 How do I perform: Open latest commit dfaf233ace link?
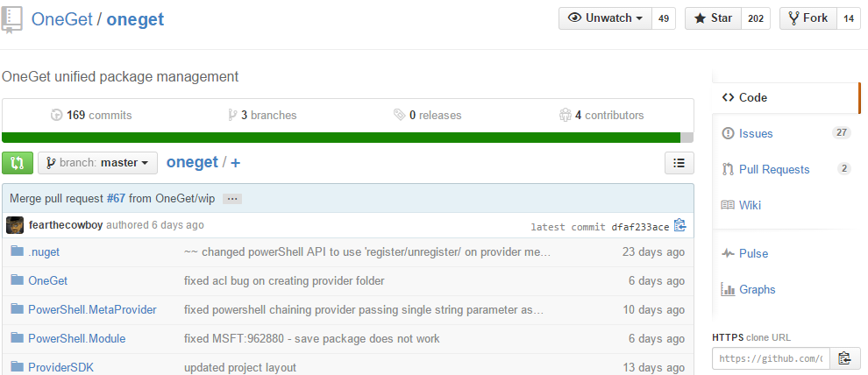click(641, 227)
